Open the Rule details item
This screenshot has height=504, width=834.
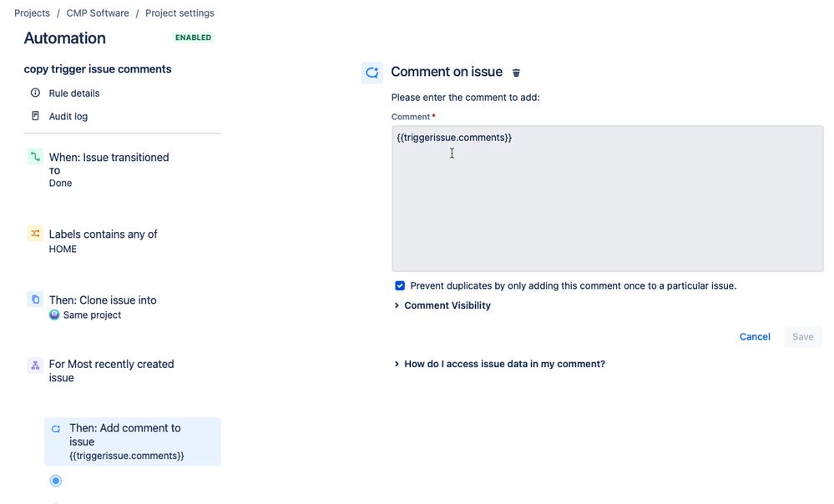(74, 93)
